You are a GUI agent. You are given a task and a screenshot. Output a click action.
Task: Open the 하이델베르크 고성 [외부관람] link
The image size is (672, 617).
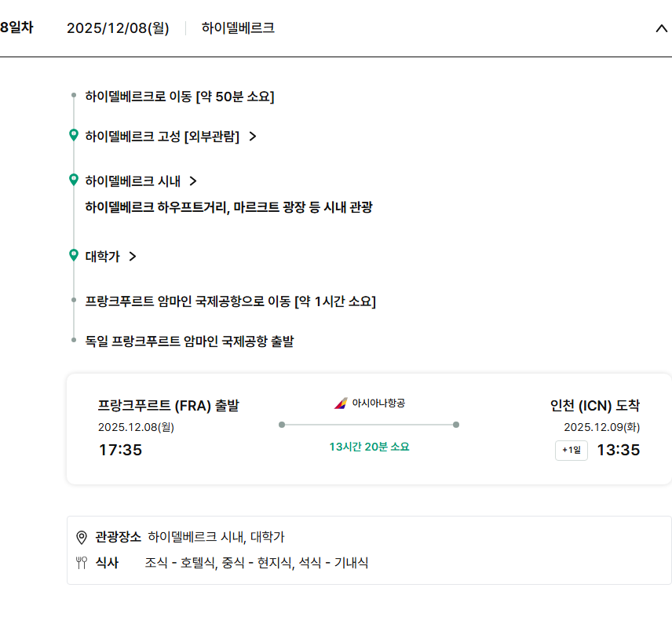(163, 137)
